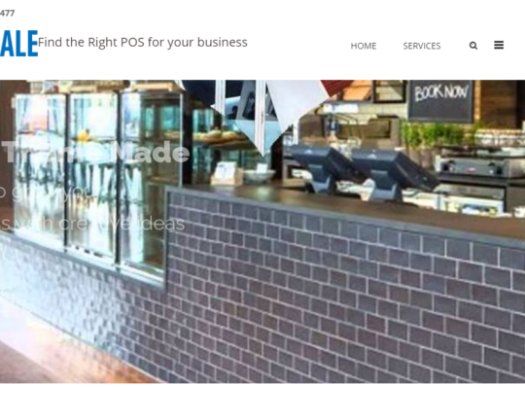This screenshot has height=420, width=525.
Task: Open the SERVICES menu item
Action: tap(422, 46)
